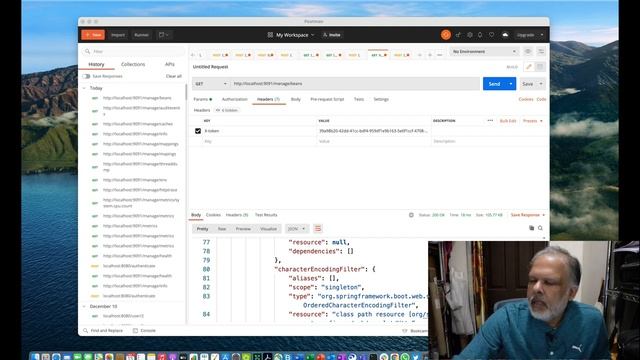
Task: Click the wrap lines icon in response
Action: coord(318,229)
